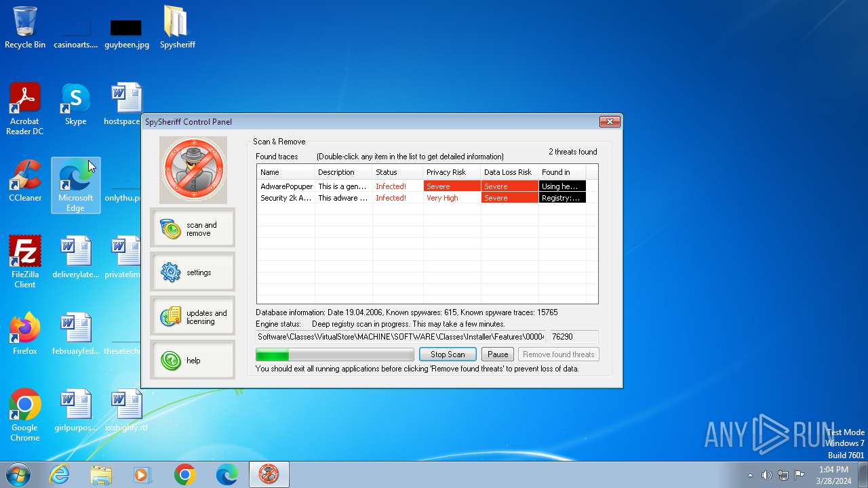Click the Data Loss Risk column header
Screen dimensions: 868x488
point(510,172)
